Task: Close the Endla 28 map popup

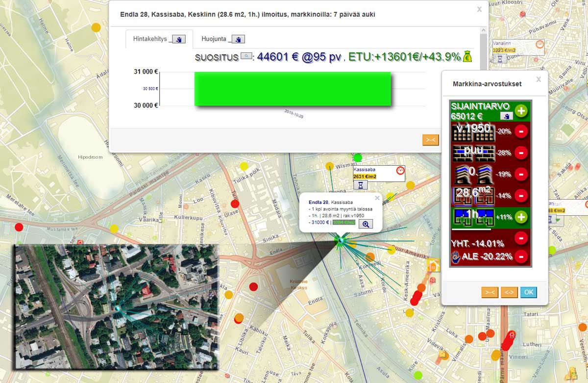Action: click(x=377, y=198)
